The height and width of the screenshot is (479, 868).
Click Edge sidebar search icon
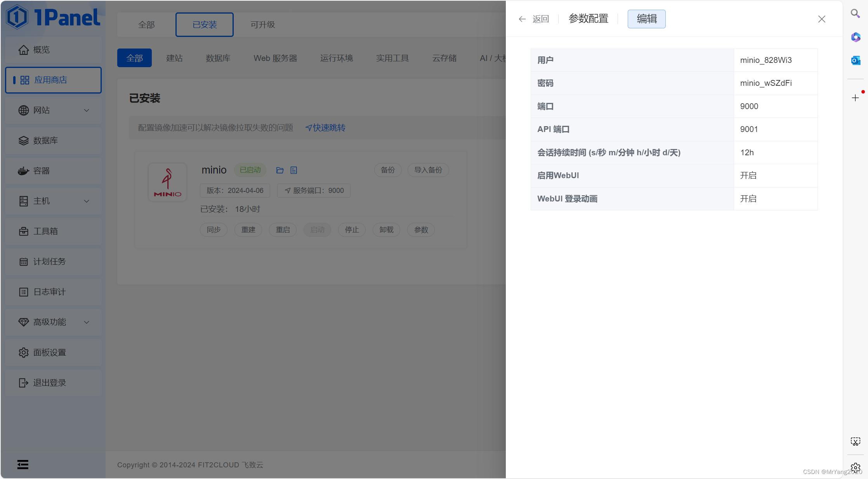coord(855,14)
